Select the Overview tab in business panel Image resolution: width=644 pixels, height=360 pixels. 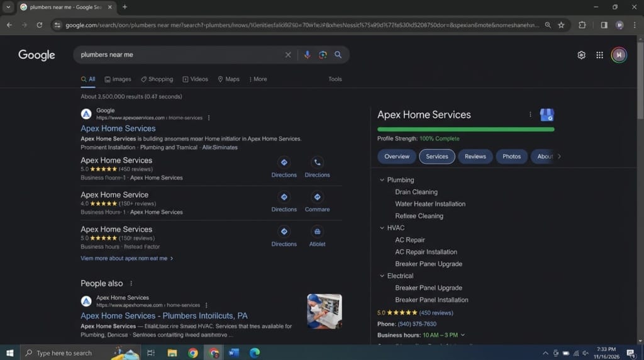[x=397, y=157]
